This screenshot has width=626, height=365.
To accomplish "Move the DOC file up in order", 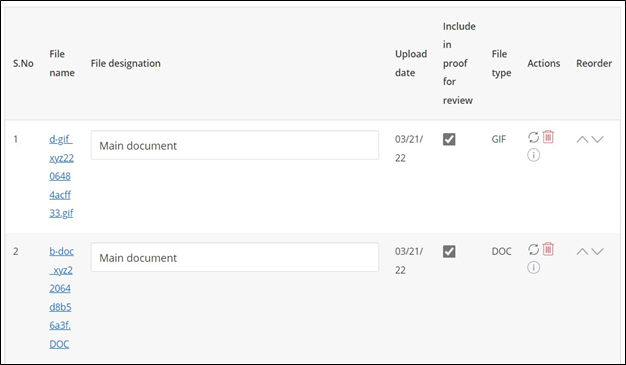I will pos(582,252).
